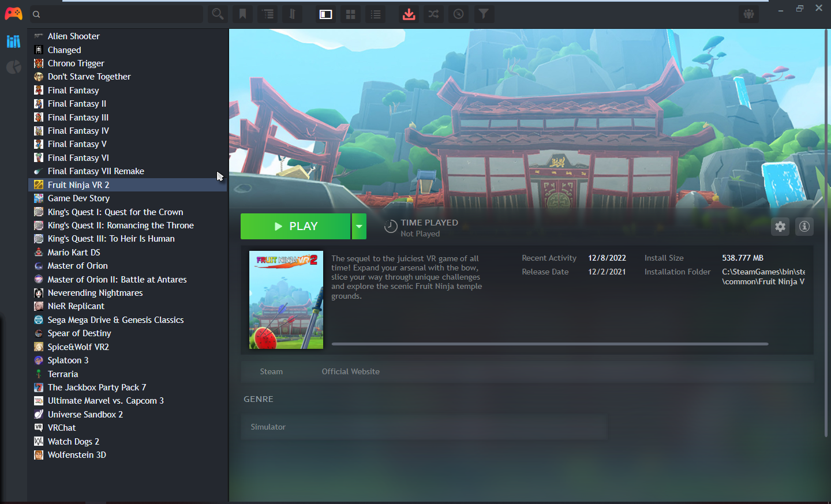Select King's Quest II: Romancing the Throne
Viewport: 831px width, 504px height.
[128, 225]
